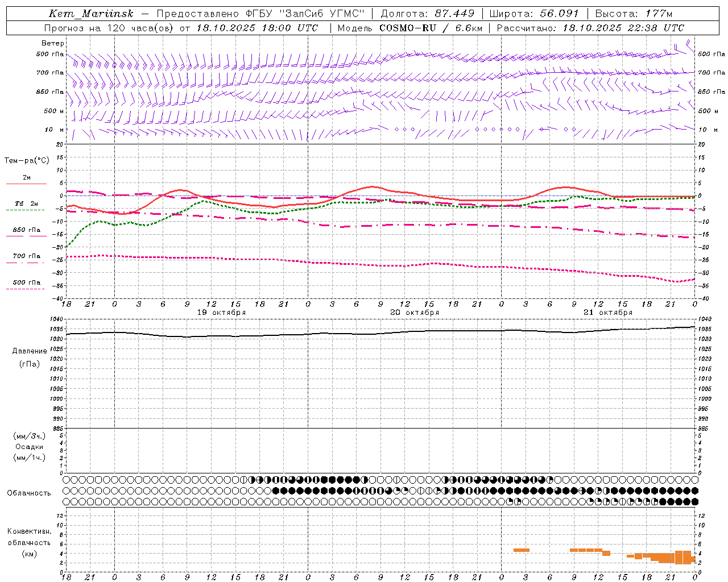Click the Прогноз на 120 часа(ов) text
Screen dimensions: 728x582
tap(109, 28)
